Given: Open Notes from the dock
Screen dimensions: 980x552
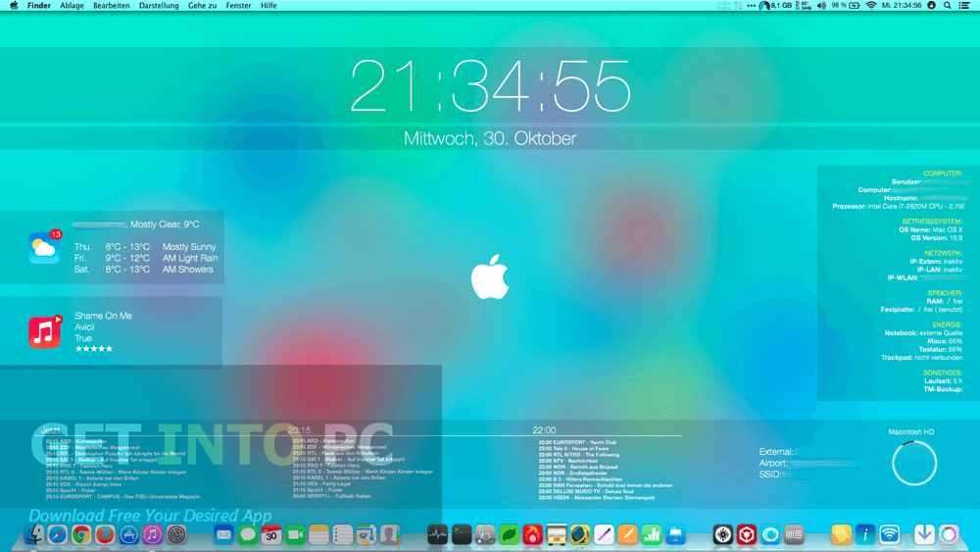Looking at the screenshot, I should click(318, 534).
